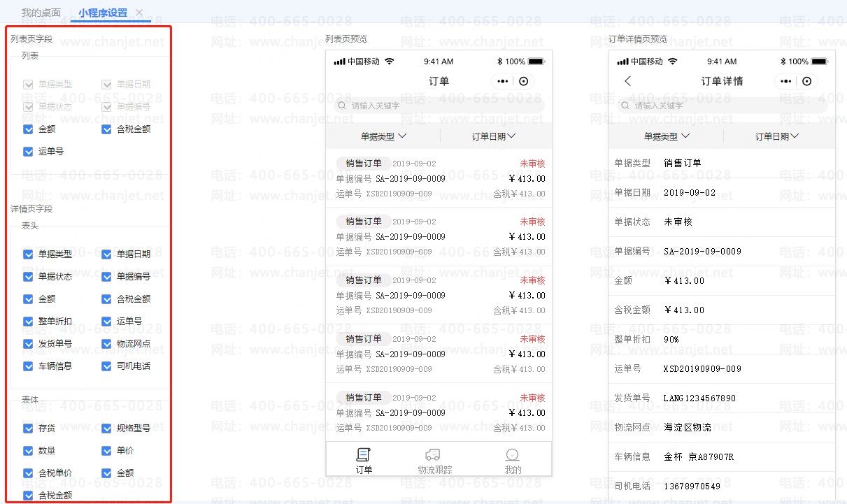
Task: Open the three-dots menu in detail preview
Action: click(x=785, y=81)
